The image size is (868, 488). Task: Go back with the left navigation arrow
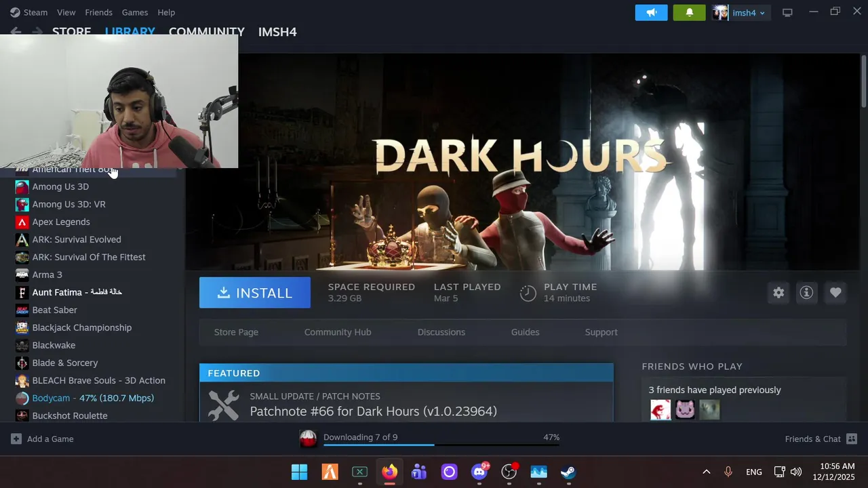click(16, 31)
